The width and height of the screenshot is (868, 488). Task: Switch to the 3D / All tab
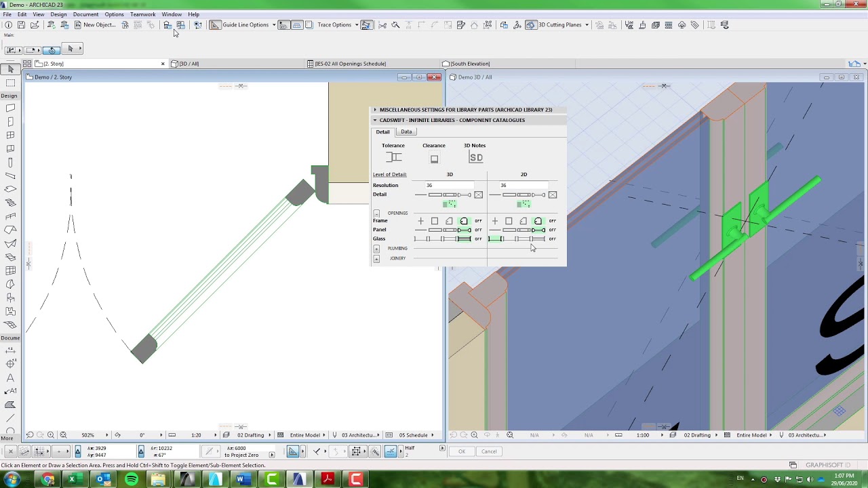click(x=236, y=64)
